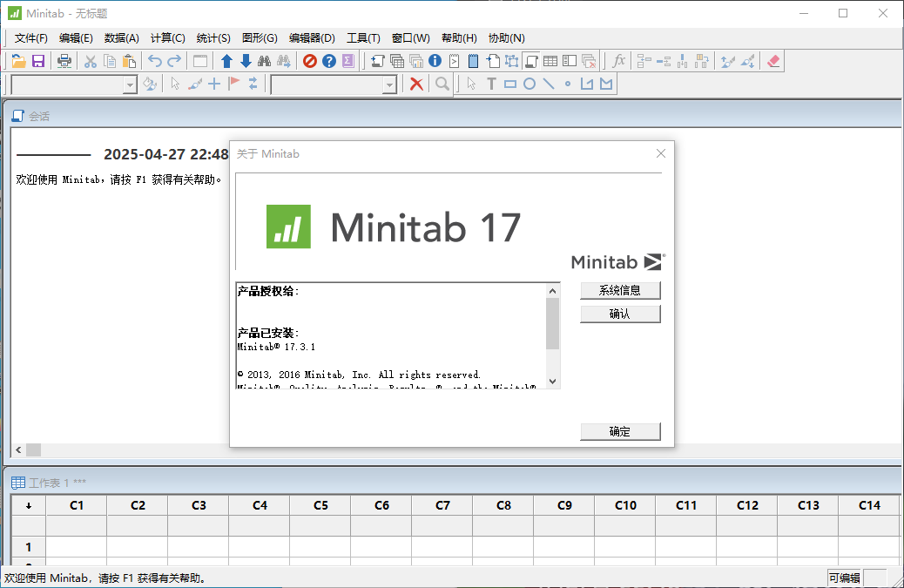Open the 编辑器(D) menu

coord(312,38)
